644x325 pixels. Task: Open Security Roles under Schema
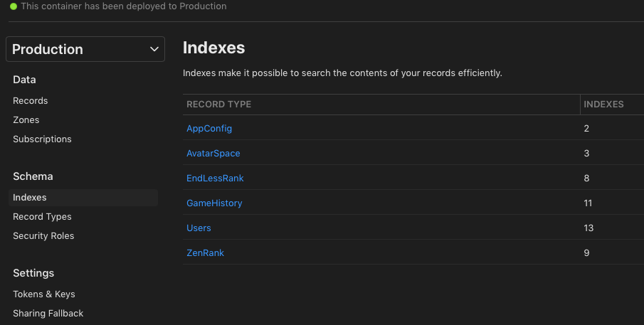(43, 236)
